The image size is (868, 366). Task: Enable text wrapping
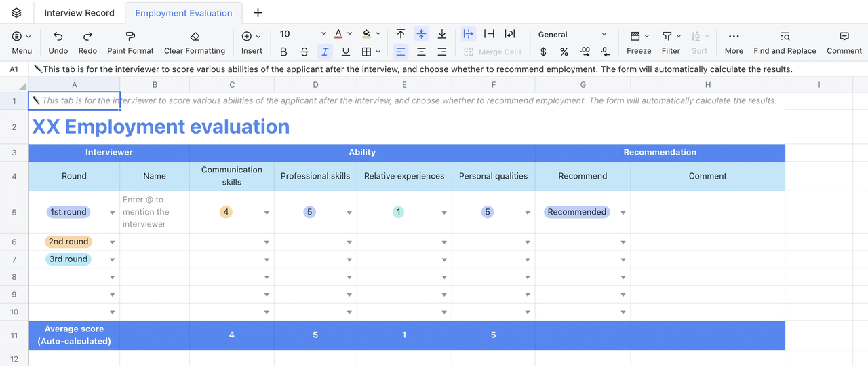[x=510, y=34]
